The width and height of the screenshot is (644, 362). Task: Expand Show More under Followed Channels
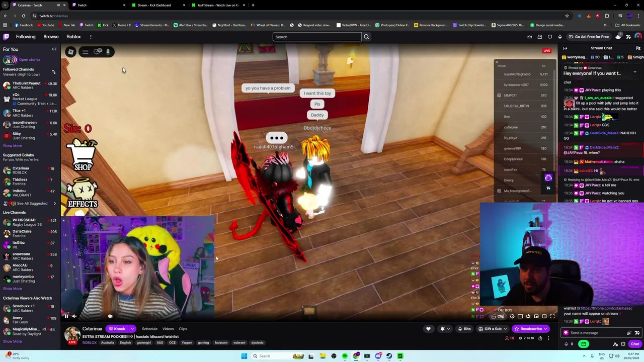(x=12, y=146)
